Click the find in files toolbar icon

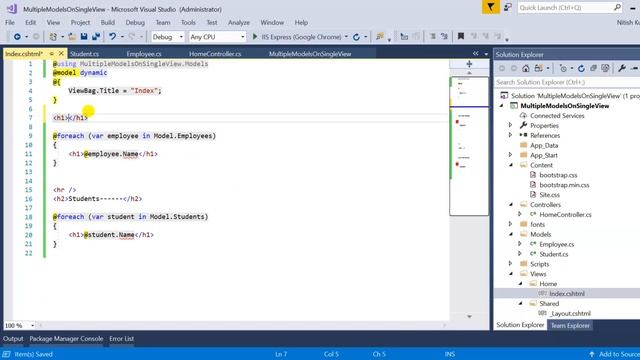coord(380,37)
